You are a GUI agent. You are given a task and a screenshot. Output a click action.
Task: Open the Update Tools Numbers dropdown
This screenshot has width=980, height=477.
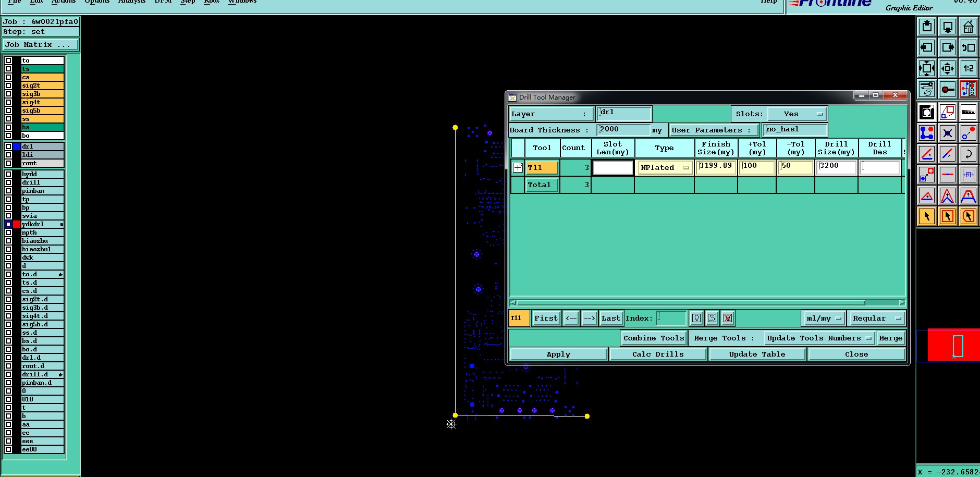tap(819, 338)
